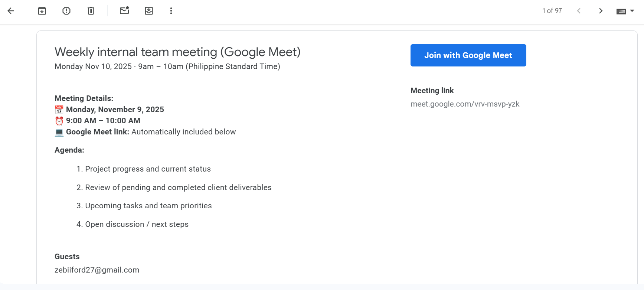Click the Weekly internal team meeting title
The image size is (644, 290).
tap(177, 52)
